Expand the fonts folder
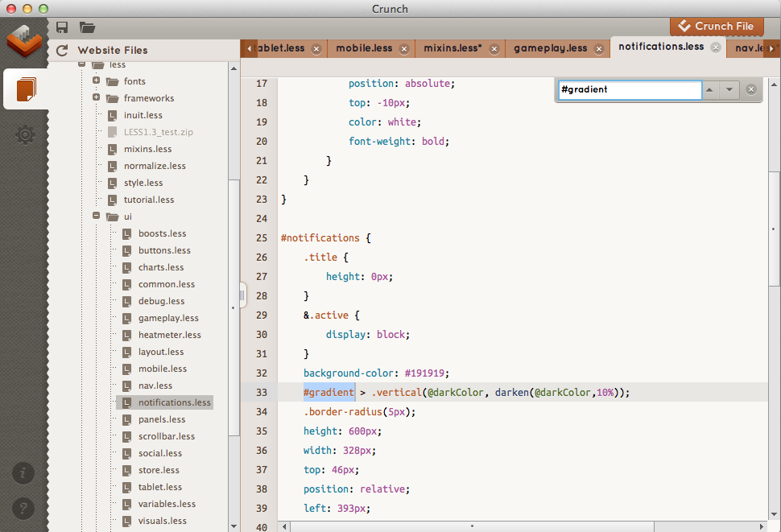 point(97,80)
